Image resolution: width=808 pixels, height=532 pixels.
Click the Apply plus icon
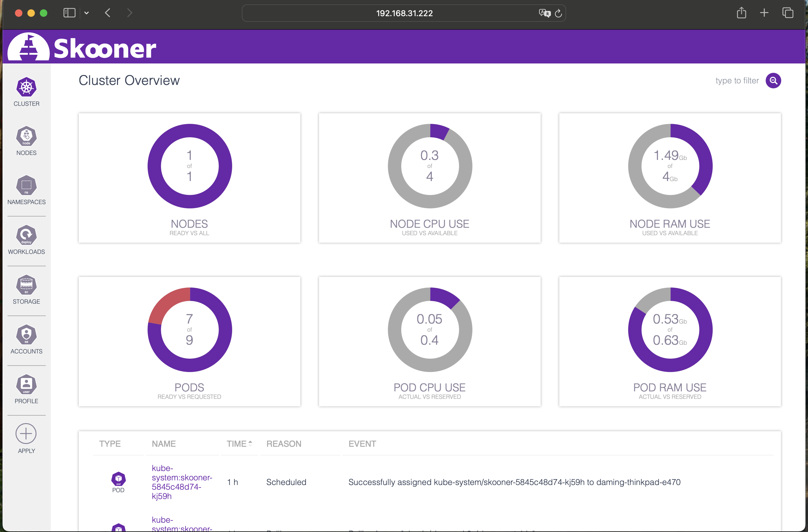(26, 434)
